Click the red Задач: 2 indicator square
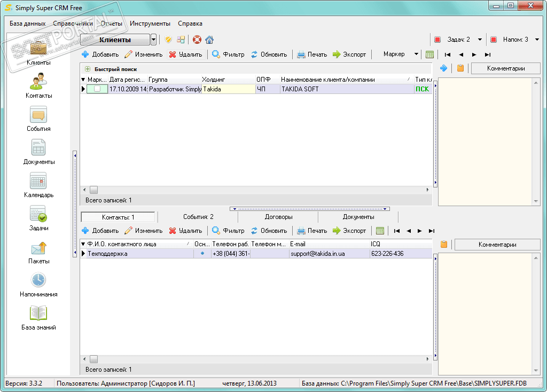The width and height of the screenshot is (547, 392). 437,40
